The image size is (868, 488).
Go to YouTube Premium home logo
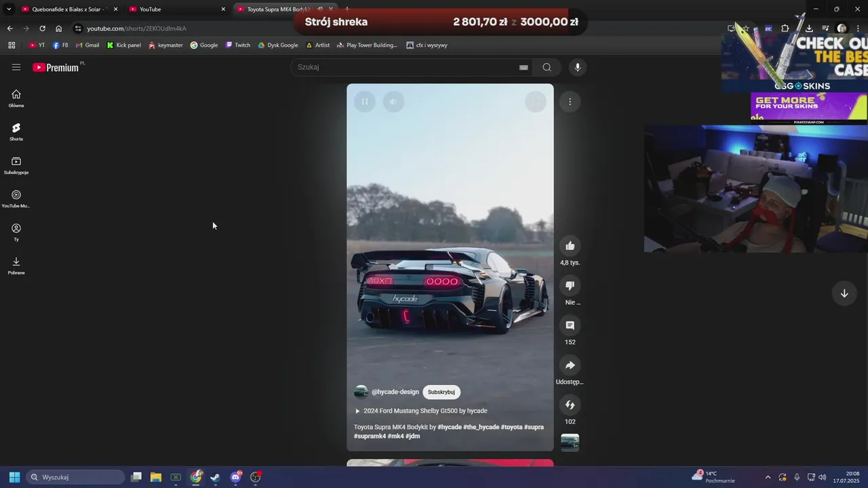coord(56,67)
